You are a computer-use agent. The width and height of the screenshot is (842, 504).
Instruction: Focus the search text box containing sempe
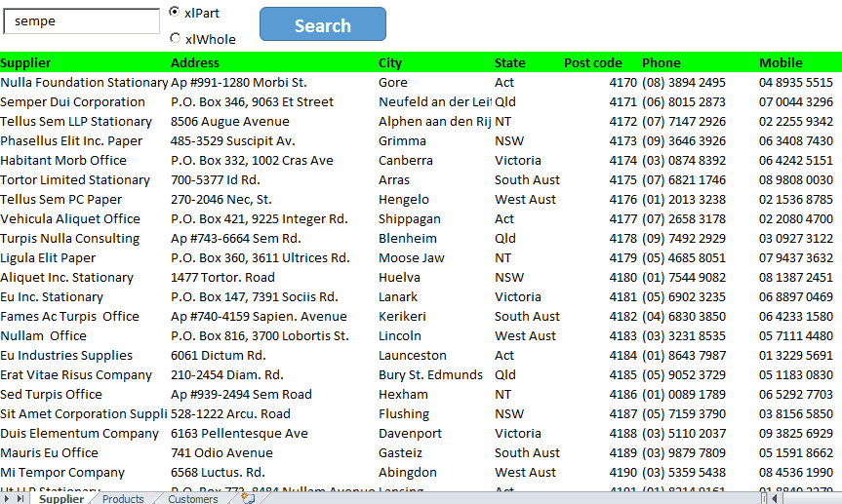[82, 21]
